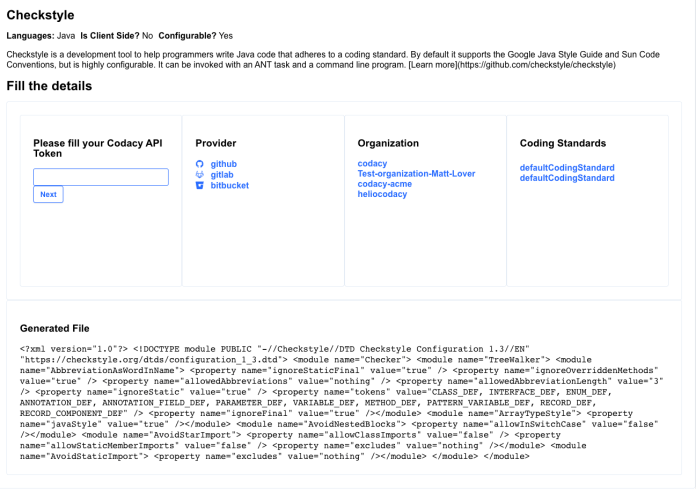Click the Next button
The height and width of the screenshot is (489, 696).
(48, 194)
